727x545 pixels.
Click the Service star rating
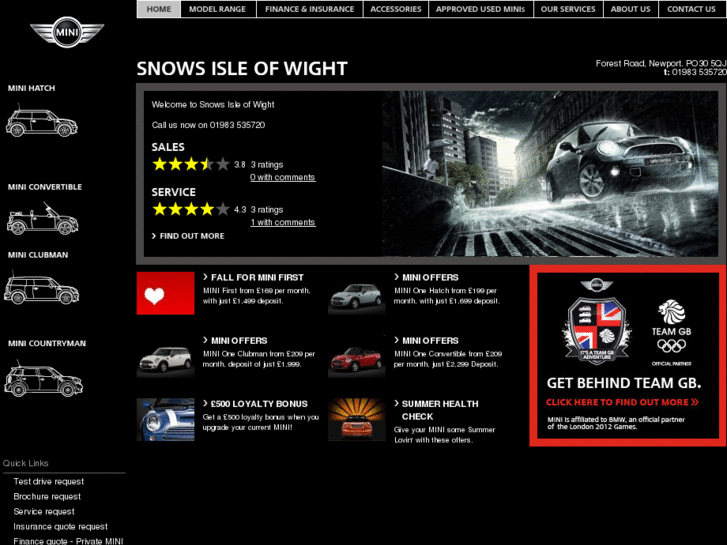click(191, 209)
